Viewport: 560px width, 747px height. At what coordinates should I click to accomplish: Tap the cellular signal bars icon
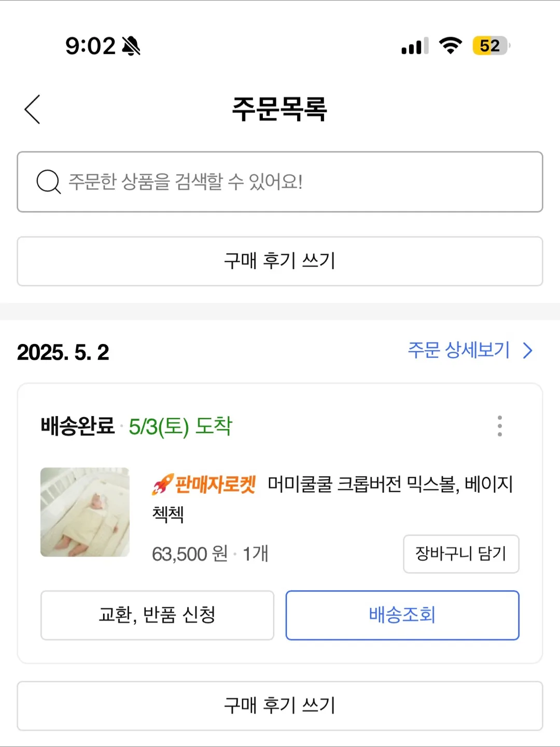pyautogui.click(x=415, y=46)
